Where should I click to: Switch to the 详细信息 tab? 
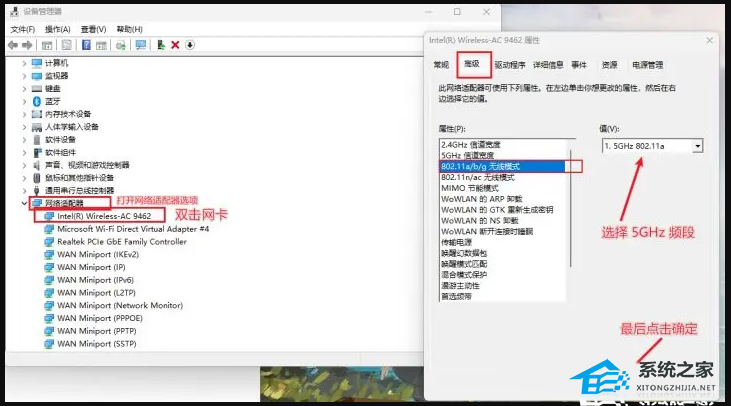coord(548,65)
